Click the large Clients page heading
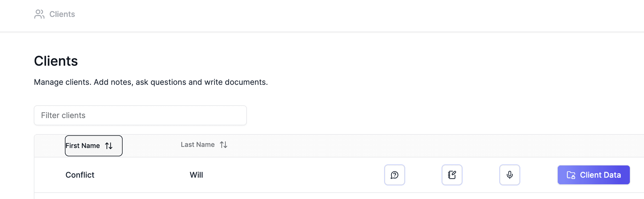Viewport: 644px width, 199px height. (x=56, y=61)
